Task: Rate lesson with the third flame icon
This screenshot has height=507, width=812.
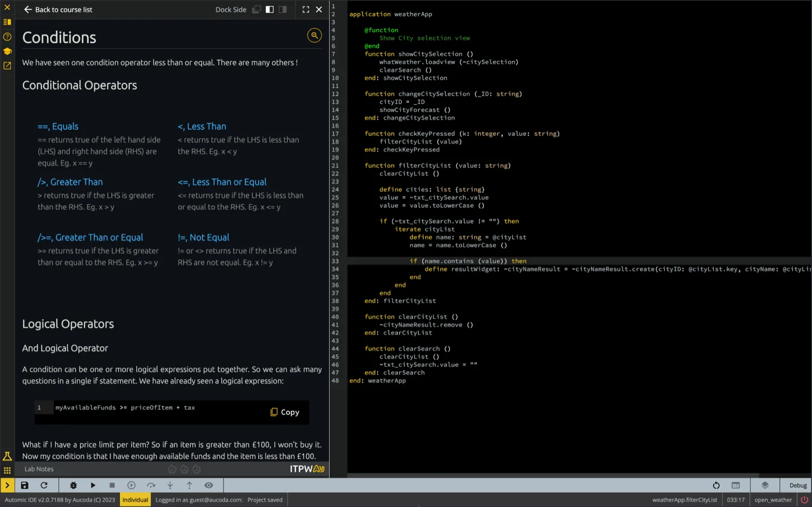Action: 197,470
